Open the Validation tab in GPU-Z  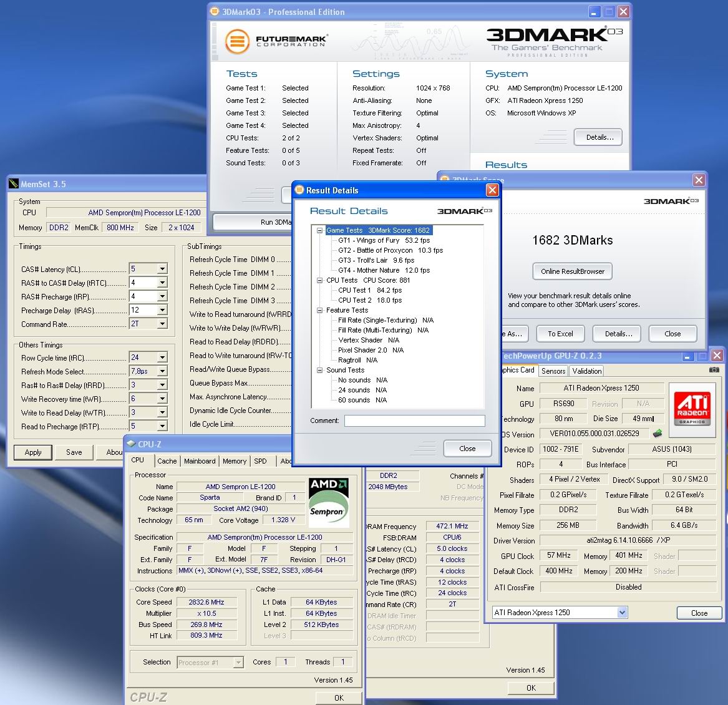point(587,371)
